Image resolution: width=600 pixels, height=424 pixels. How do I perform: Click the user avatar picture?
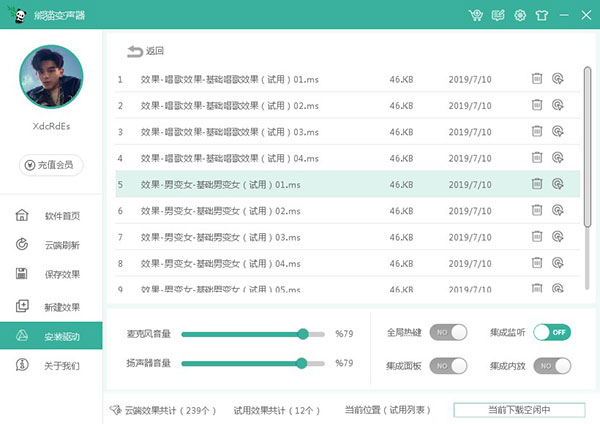(51, 78)
